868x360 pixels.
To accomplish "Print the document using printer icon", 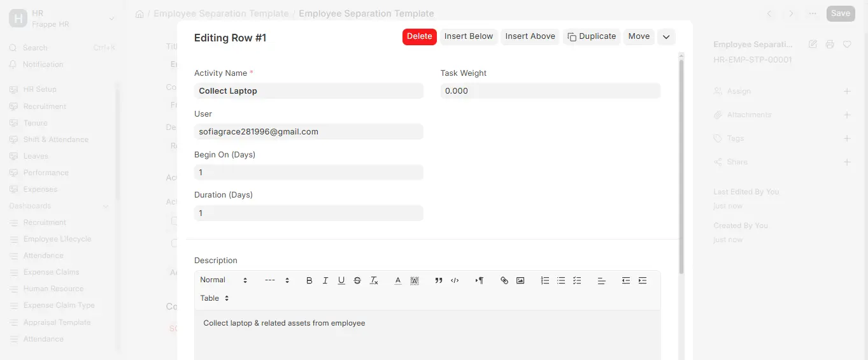I will point(830,45).
